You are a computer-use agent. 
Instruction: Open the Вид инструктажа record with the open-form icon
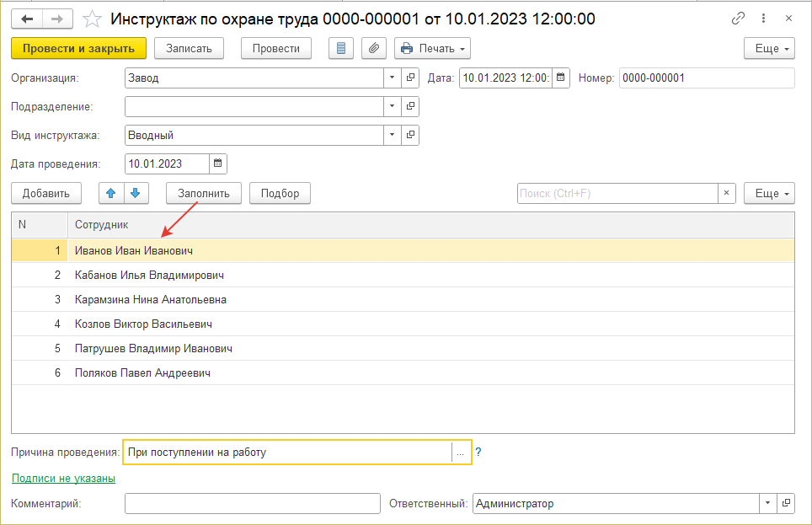(x=410, y=135)
